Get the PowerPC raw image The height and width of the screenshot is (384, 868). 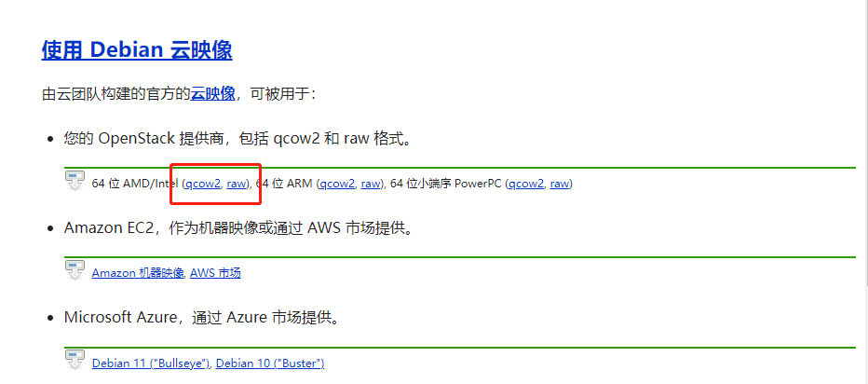click(x=560, y=184)
